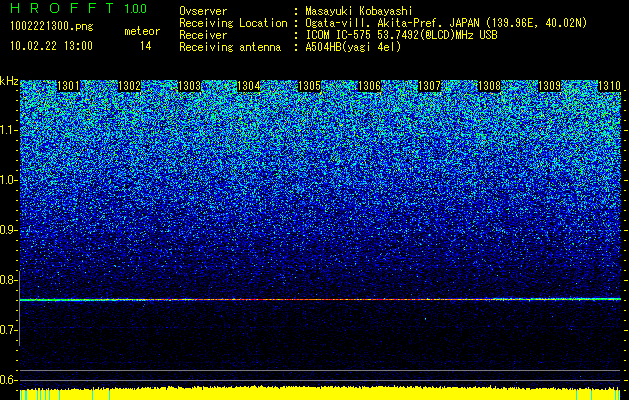Click the Receiving antenna label
629x400 pixels.
point(230,47)
